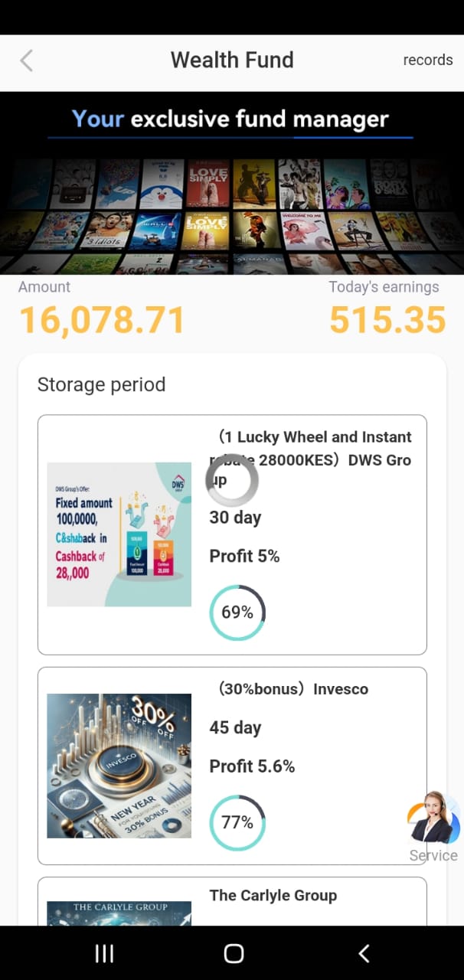Tap Today's earnings 515.35 value

[387, 320]
